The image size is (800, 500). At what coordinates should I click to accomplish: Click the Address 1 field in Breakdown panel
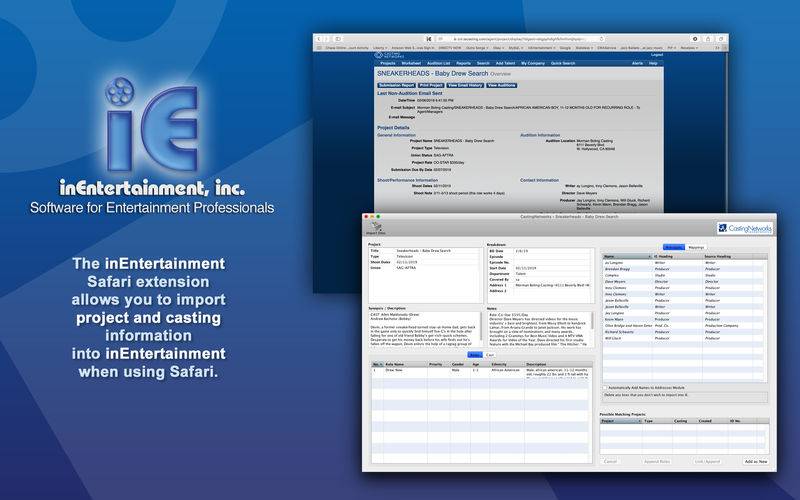(x=553, y=285)
